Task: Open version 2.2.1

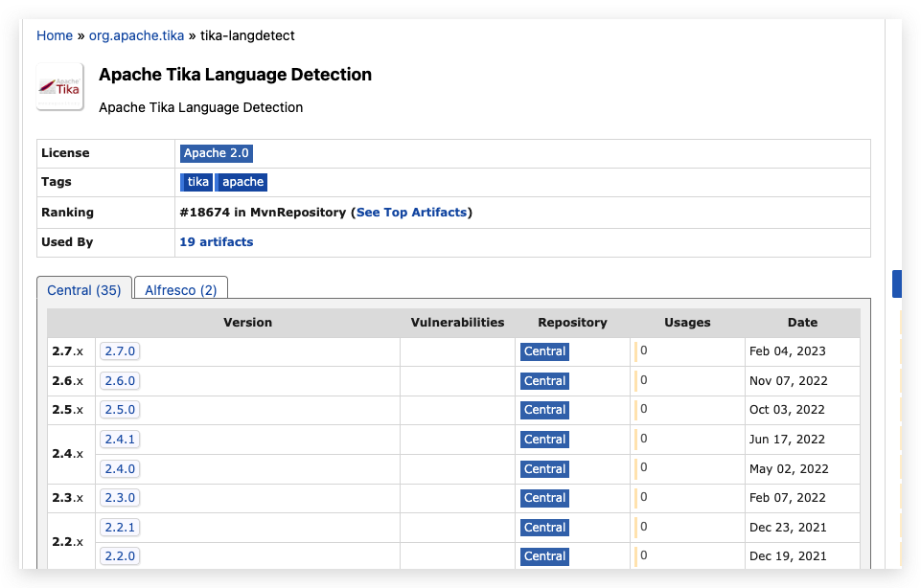Action: pyautogui.click(x=120, y=527)
